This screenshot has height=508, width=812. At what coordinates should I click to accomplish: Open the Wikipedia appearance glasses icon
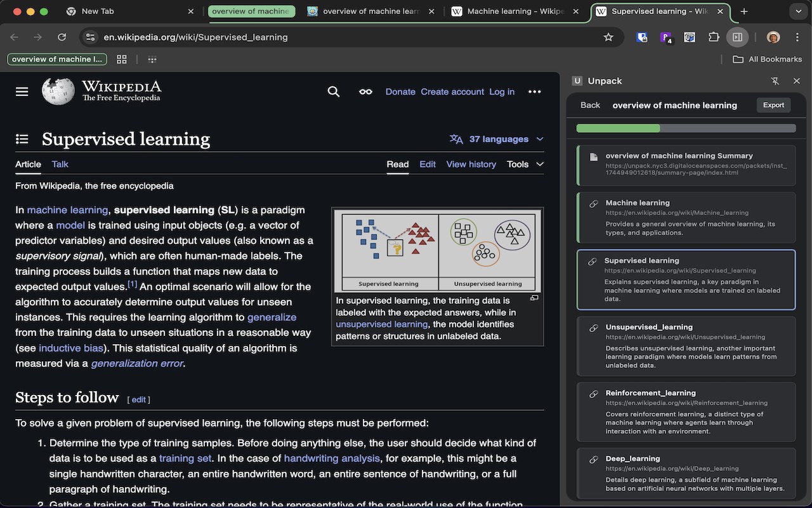pyautogui.click(x=365, y=91)
